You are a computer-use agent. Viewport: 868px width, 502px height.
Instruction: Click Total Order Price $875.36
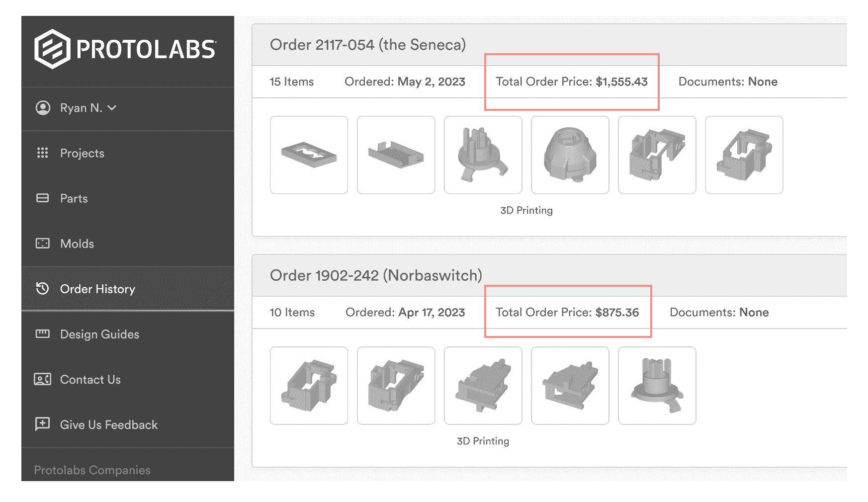(567, 312)
